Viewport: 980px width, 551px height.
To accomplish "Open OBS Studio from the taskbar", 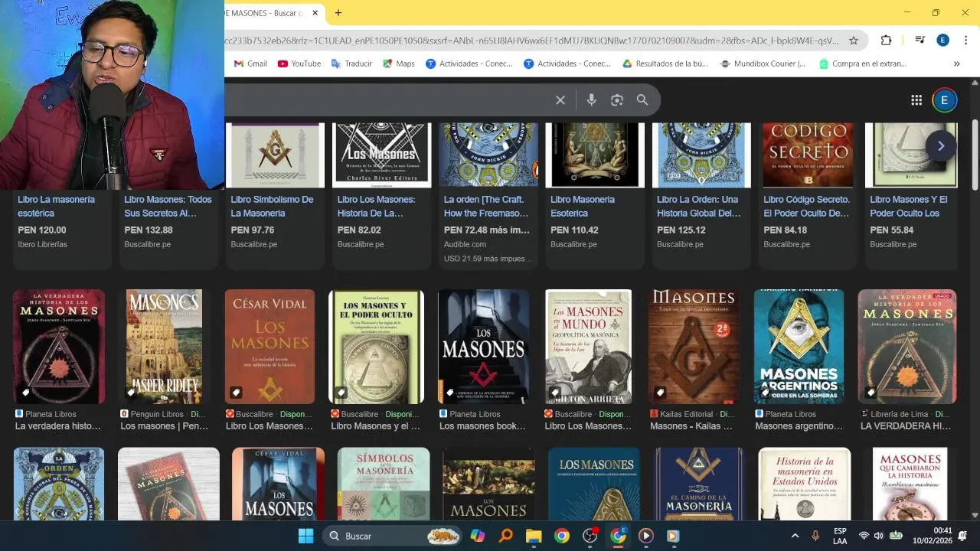I will pyautogui.click(x=590, y=536).
